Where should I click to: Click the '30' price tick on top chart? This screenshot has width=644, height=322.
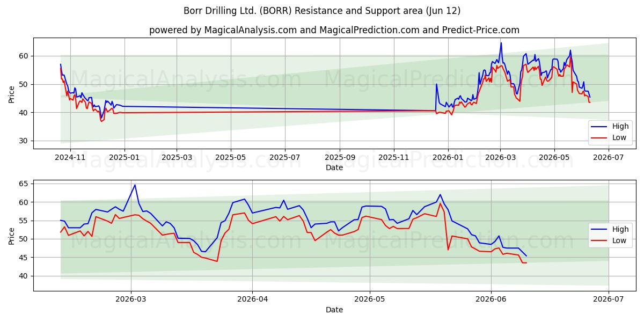(x=25, y=141)
